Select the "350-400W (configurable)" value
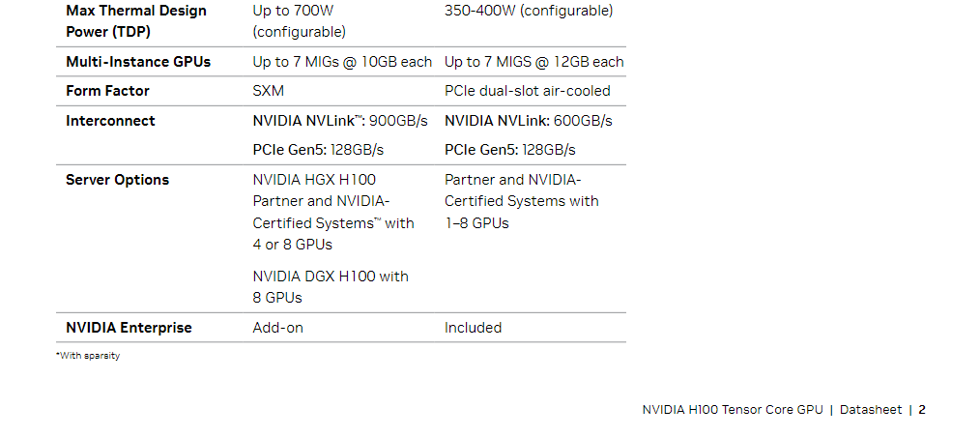The image size is (980, 437). click(528, 12)
